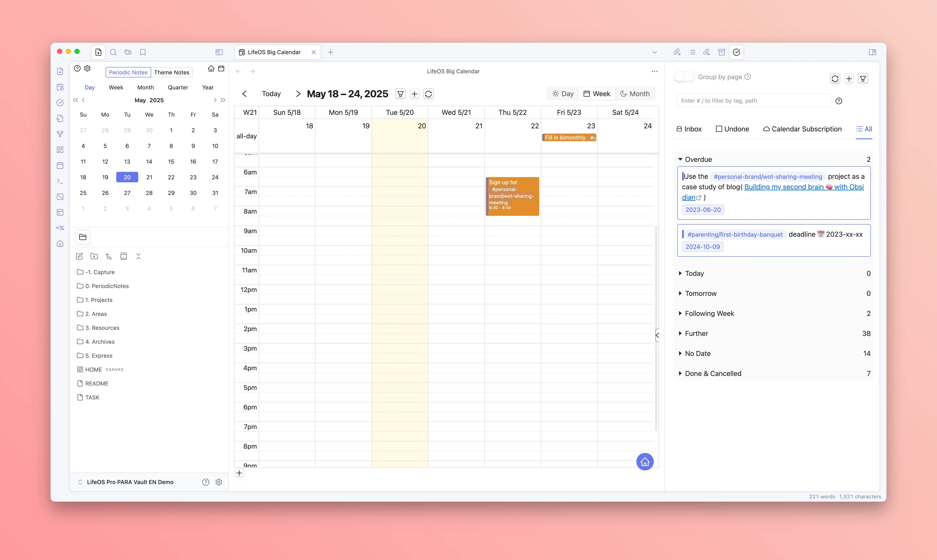Click the calendar filter funnel icon
The height and width of the screenshot is (560, 937).
point(400,94)
